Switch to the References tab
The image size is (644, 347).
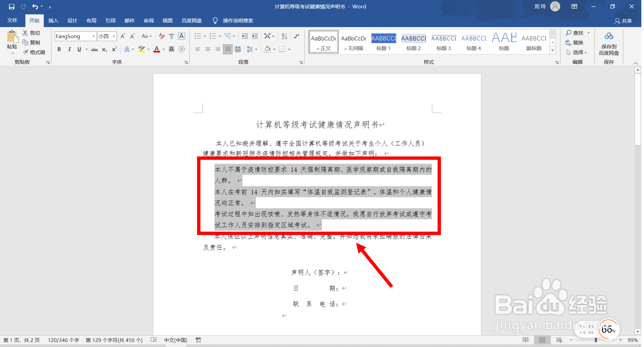[x=110, y=20]
